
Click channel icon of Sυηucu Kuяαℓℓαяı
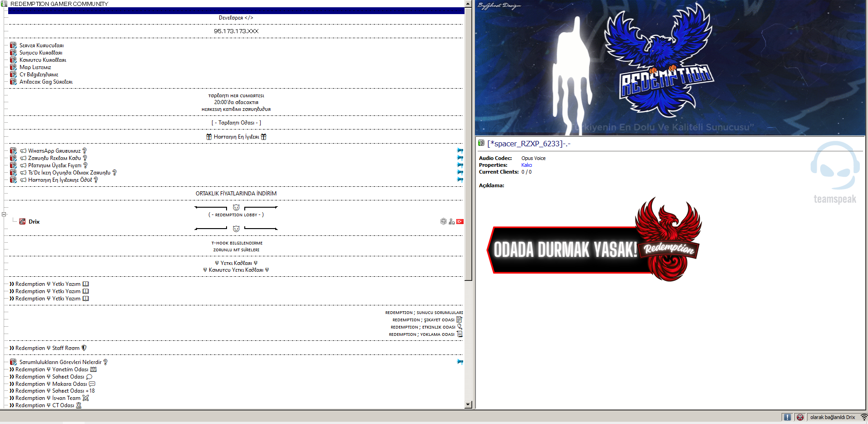(x=13, y=53)
